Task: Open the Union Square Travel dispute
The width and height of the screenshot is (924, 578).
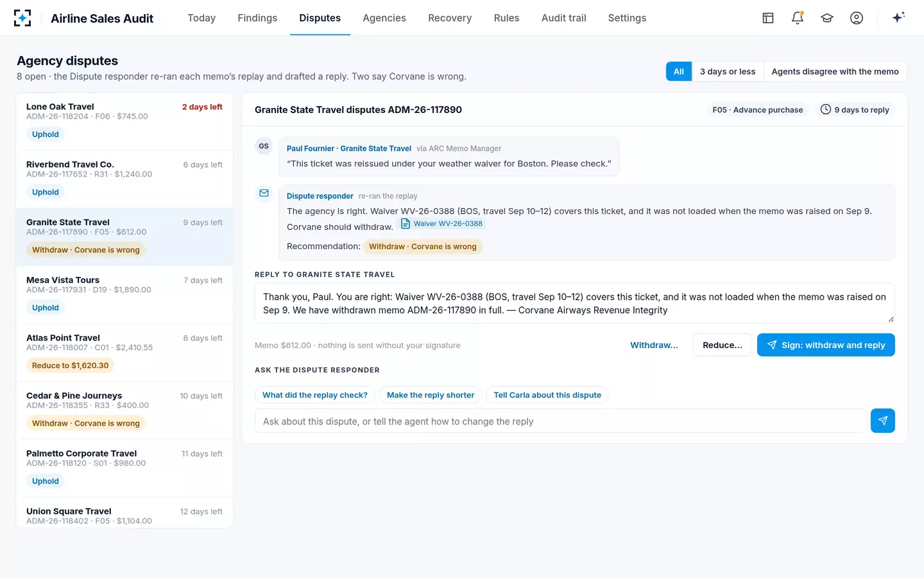Action: (124, 513)
